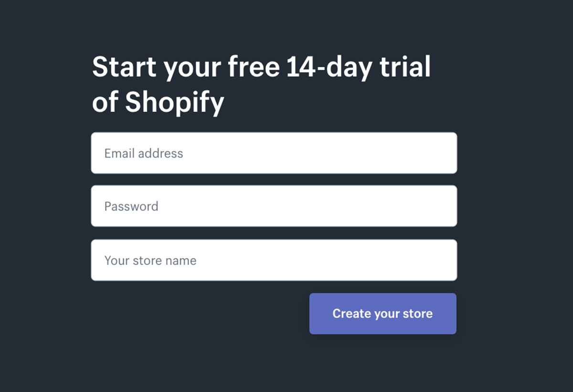Image resolution: width=573 pixels, height=392 pixels.
Task: Click the 'Start your free 14-day trial' heading
Action: [x=261, y=66]
